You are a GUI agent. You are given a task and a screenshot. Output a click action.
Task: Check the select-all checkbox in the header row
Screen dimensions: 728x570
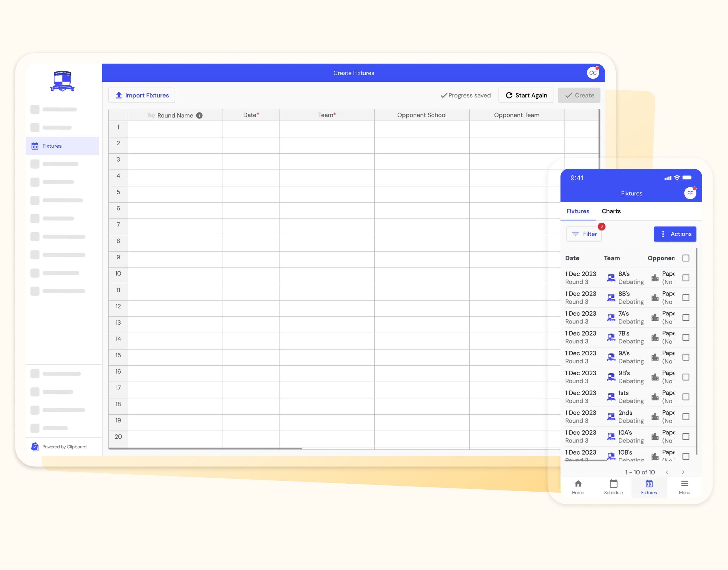click(x=686, y=258)
